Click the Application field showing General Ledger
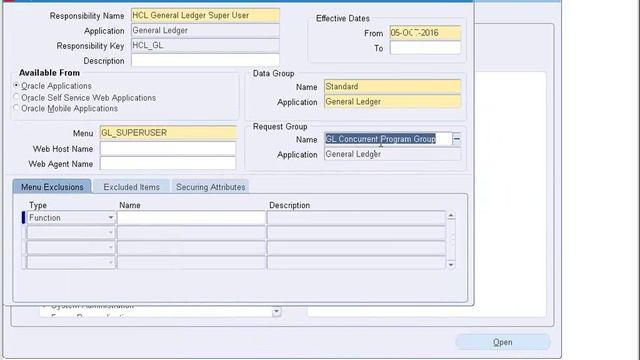Screen dimensions: 640x360 tap(205, 31)
